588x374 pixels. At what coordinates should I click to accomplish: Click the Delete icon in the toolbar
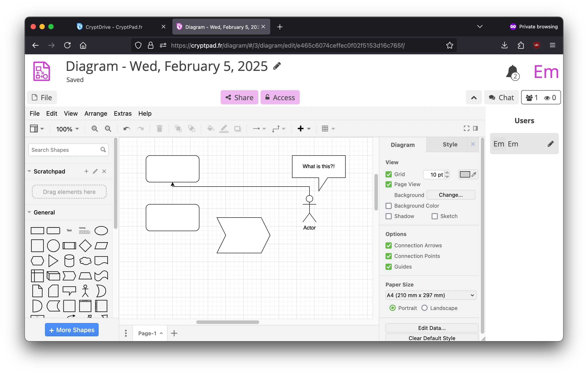(160, 129)
